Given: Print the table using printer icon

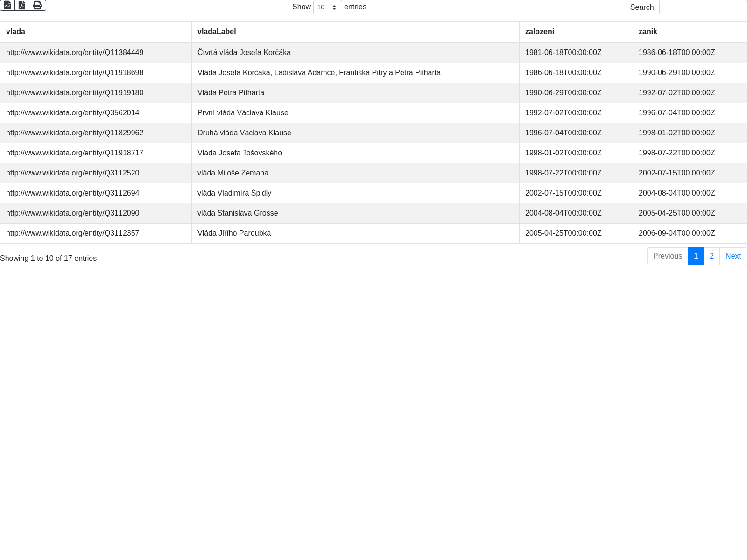Looking at the screenshot, I should coord(37,5).
